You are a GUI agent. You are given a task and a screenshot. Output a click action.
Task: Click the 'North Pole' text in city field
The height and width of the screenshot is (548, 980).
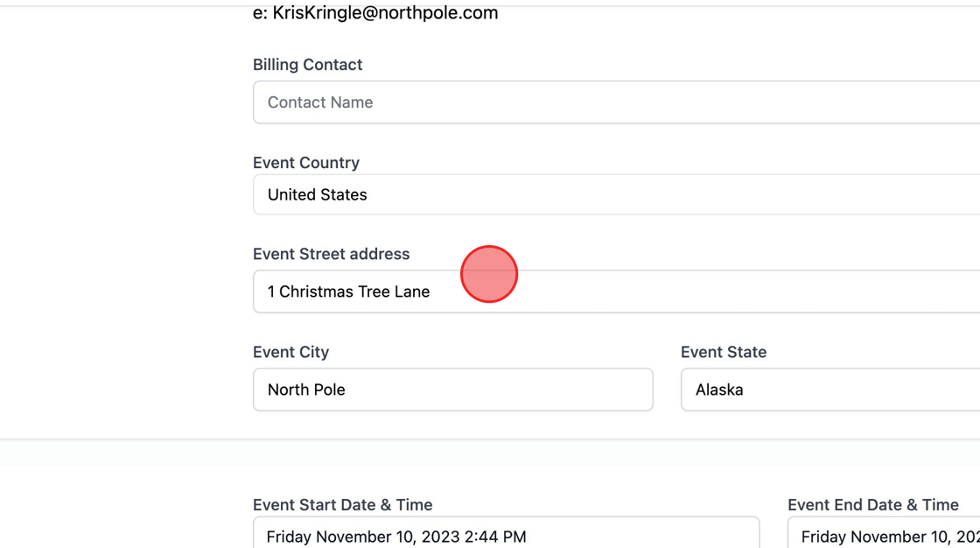coord(306,390)
